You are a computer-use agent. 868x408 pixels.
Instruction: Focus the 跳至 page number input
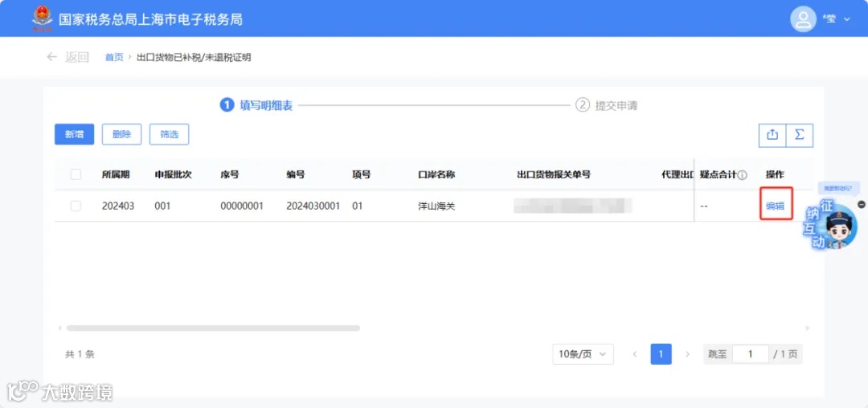point(751,354)
